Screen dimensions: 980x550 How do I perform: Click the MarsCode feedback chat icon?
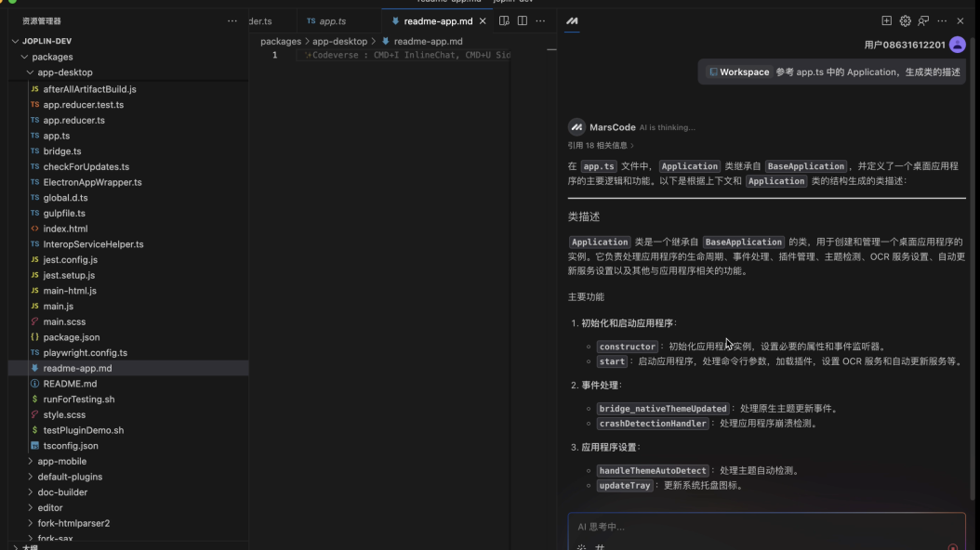(x=923, y=20)
